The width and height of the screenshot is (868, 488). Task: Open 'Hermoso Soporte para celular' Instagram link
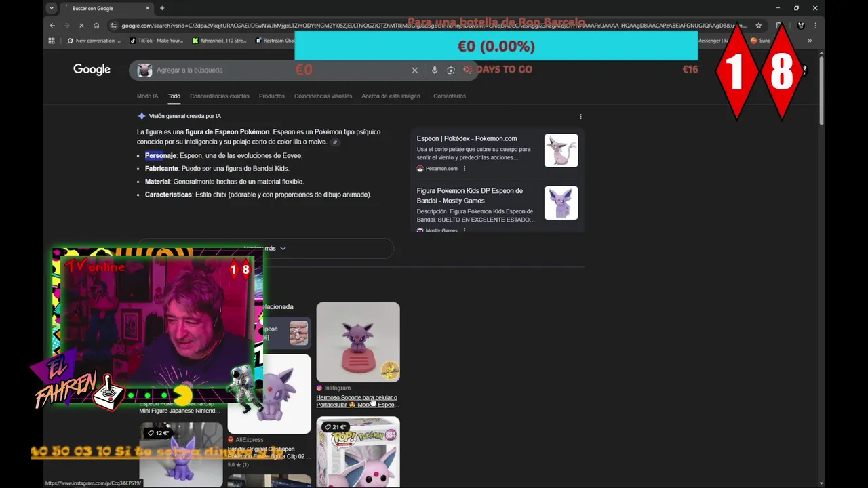point(357,401)
